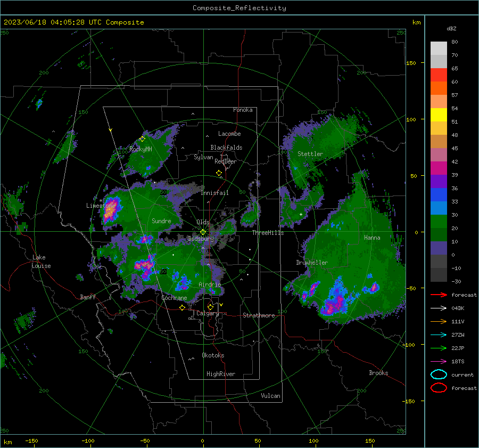Click the Didsbury city label
Screen dimensions: 479x448
coord(201,239)
